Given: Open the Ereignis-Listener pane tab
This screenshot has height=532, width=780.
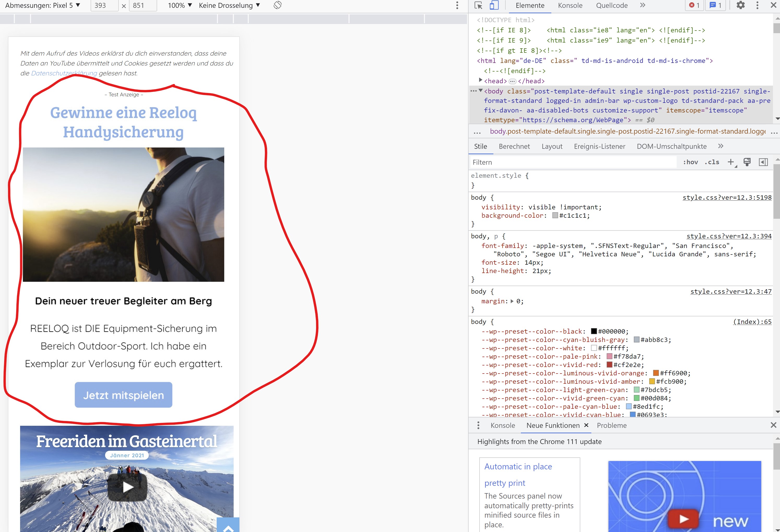Looking at the screenshot, I should click(x=600, y=146).
